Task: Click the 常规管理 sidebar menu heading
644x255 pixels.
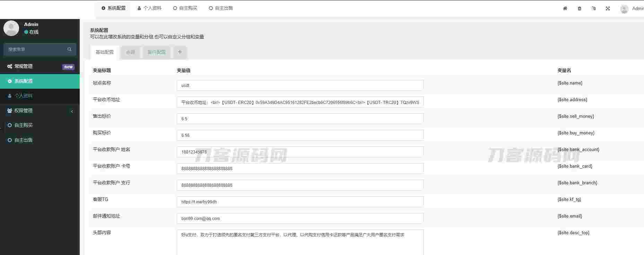Action: (40, 66)
